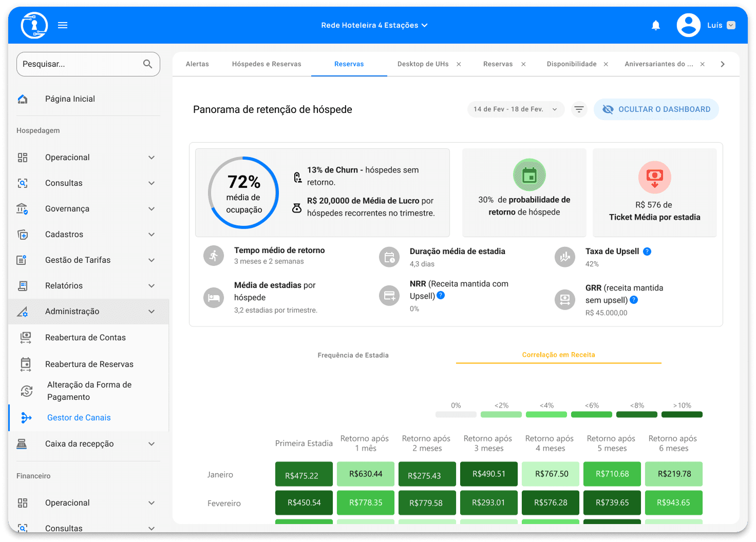
Task: Open the hamburger menu in header
Action: pyautogui.click(x=63, y=25)
